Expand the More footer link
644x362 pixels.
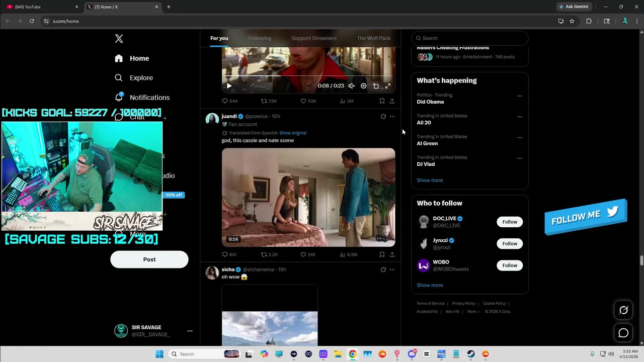coord(473,312)
